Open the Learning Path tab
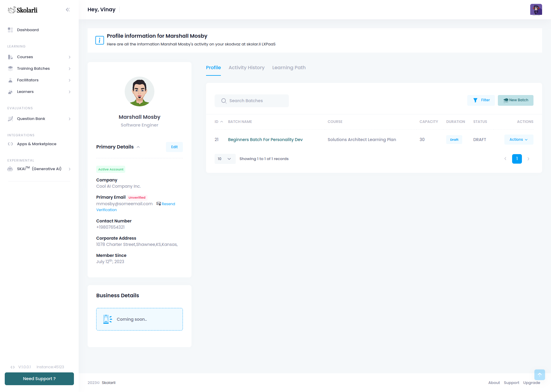This screenshot has width=551, height=392. [289, 68]
